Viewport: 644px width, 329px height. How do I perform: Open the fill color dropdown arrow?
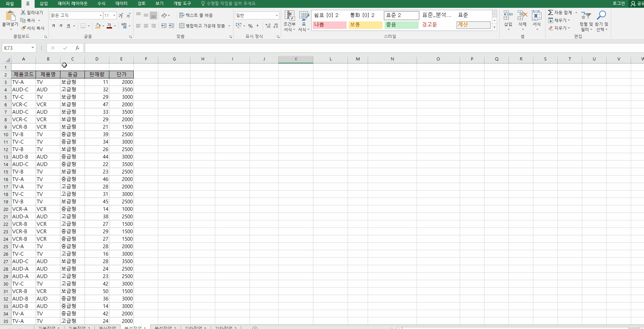(x=104, y=26)
